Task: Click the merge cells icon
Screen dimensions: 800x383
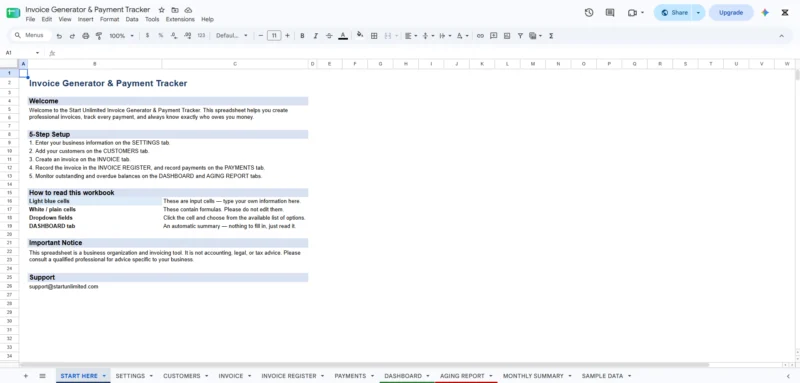Action: [388, 36]
